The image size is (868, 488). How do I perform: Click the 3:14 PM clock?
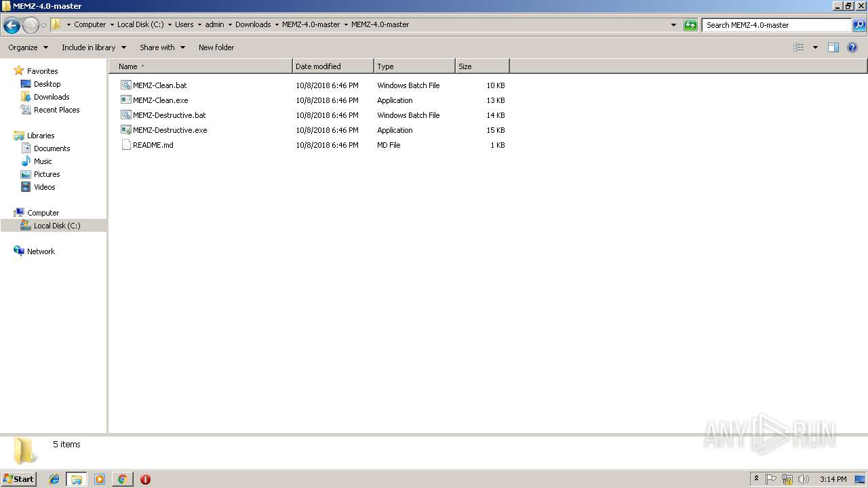pyautogui.click(x=833, y=479)
